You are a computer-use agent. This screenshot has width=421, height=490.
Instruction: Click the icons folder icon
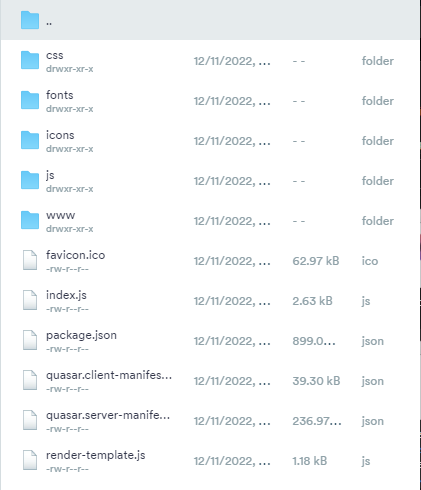pos(30,140)
